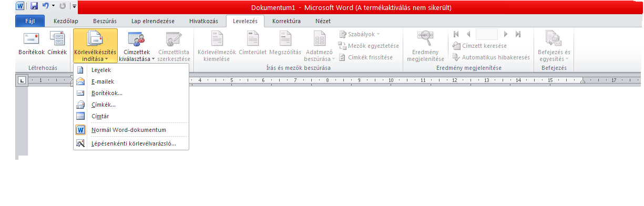Image resolution: width=644 pixels, height=206 pixels.
Task: Go to next record arrow
Action: pyautogui.click(x=506, y=34)
